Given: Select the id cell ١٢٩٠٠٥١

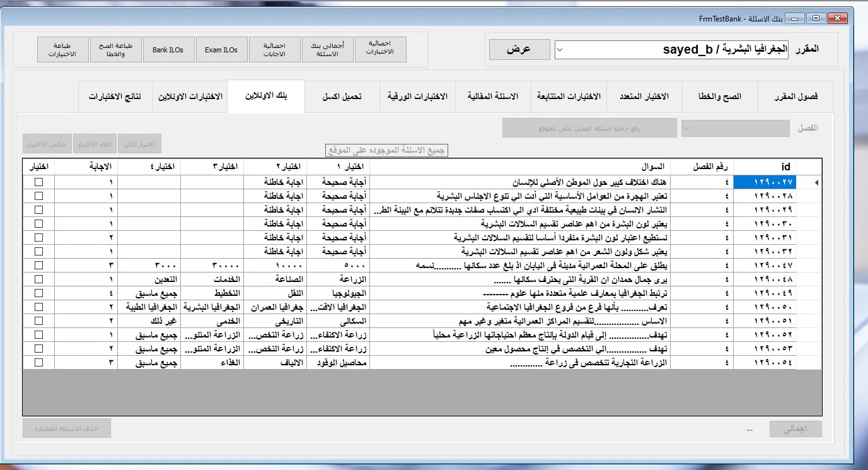Looking at the screenshot, I should [765, 320].
